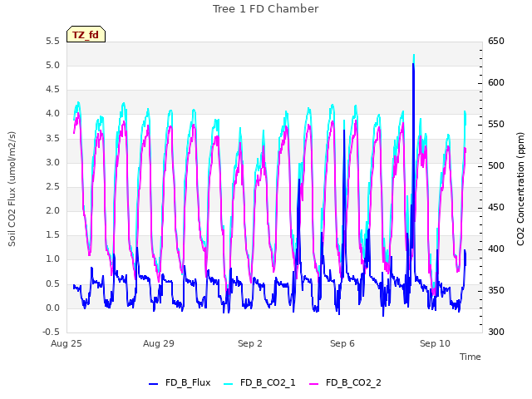Click the 2.5 left-axis tick label

[52, 186]
